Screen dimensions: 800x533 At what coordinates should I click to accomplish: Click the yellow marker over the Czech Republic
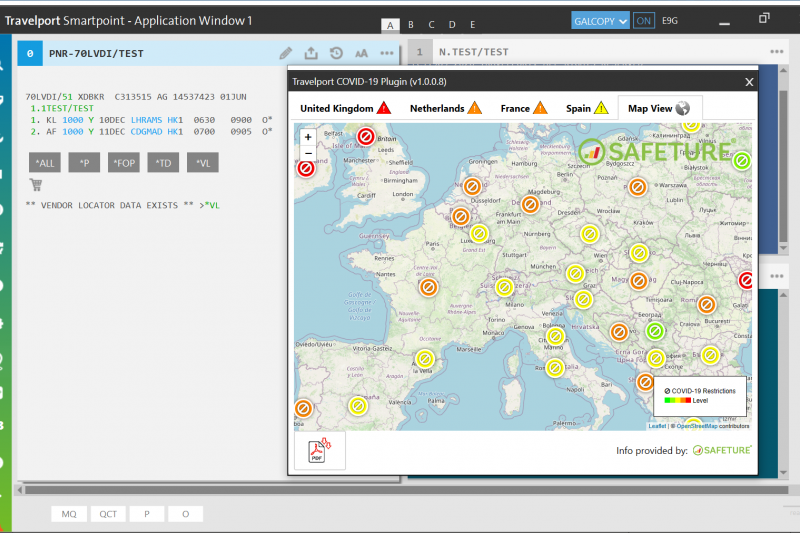tap(589, 234)
